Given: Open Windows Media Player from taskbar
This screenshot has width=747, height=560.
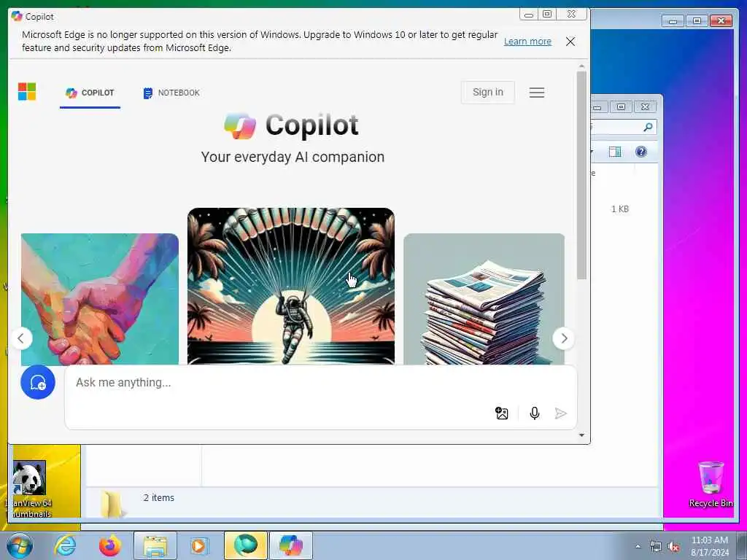Looking at the screenshot, I should (x=200, y=545).
